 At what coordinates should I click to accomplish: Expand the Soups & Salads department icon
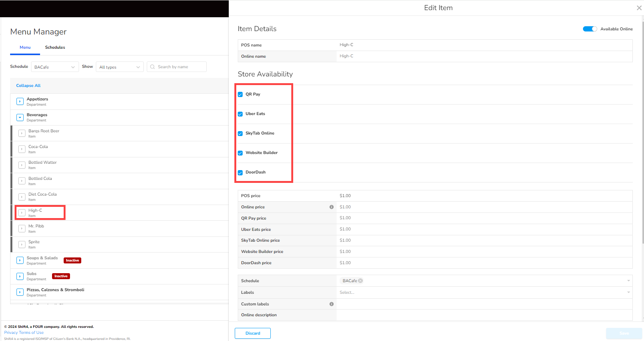[20, 260]
